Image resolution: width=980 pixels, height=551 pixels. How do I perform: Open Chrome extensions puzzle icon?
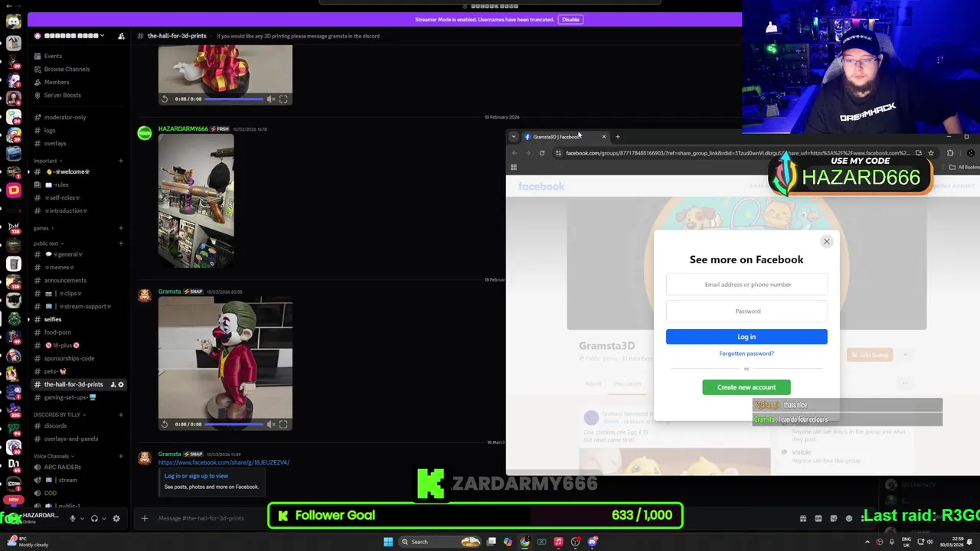[x=950, y=153]
